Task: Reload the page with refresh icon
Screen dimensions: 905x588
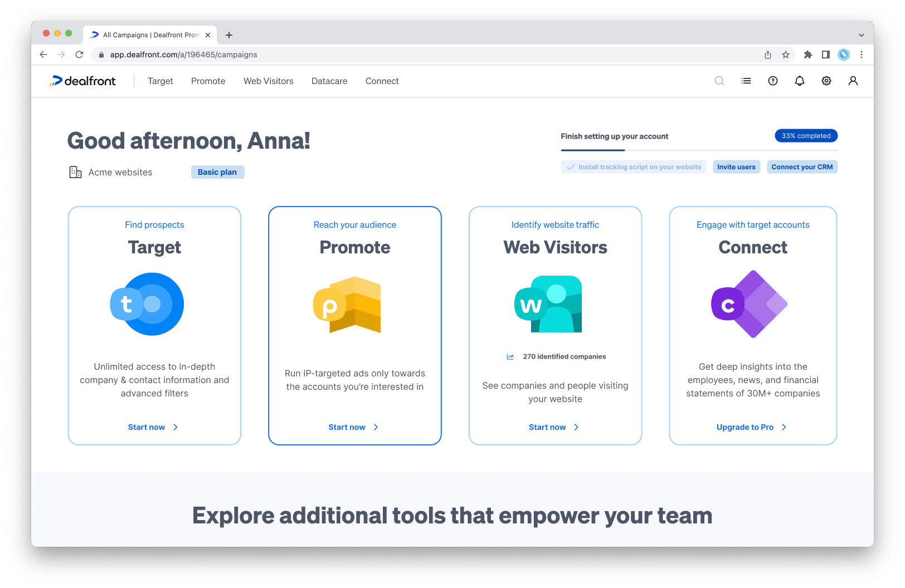Action: tap(79, 55)
